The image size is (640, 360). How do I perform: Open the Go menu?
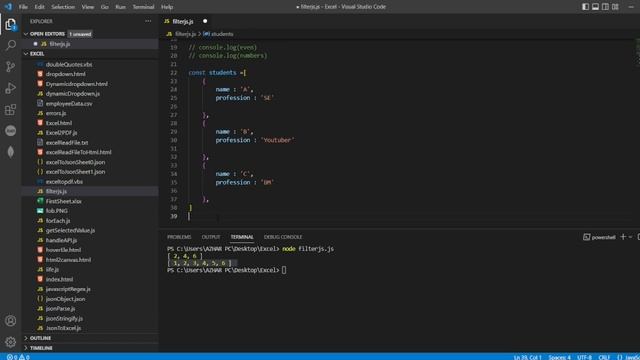point(104,7)
